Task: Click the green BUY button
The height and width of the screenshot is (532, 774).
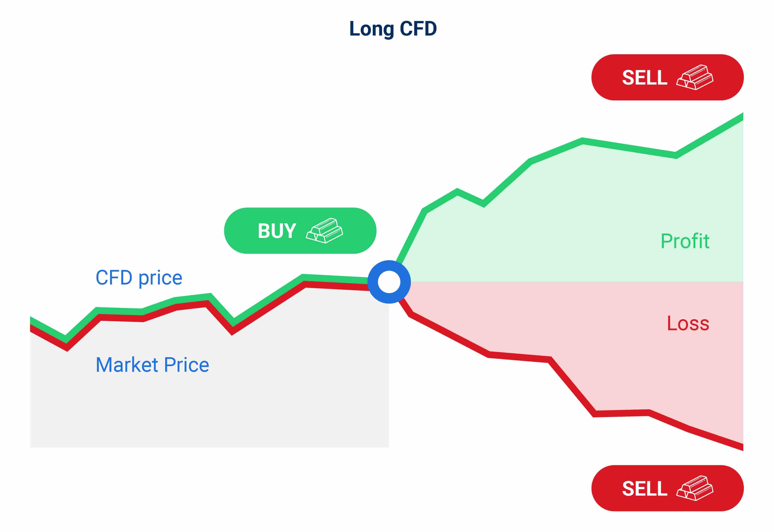Action: tap(300, 231)
